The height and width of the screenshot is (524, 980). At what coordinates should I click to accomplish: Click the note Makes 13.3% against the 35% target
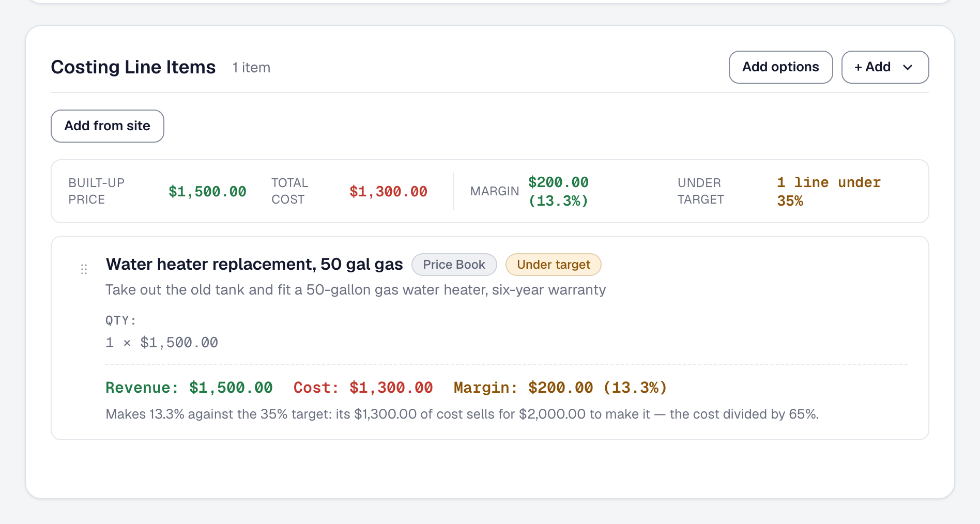[x=462, y=414]
